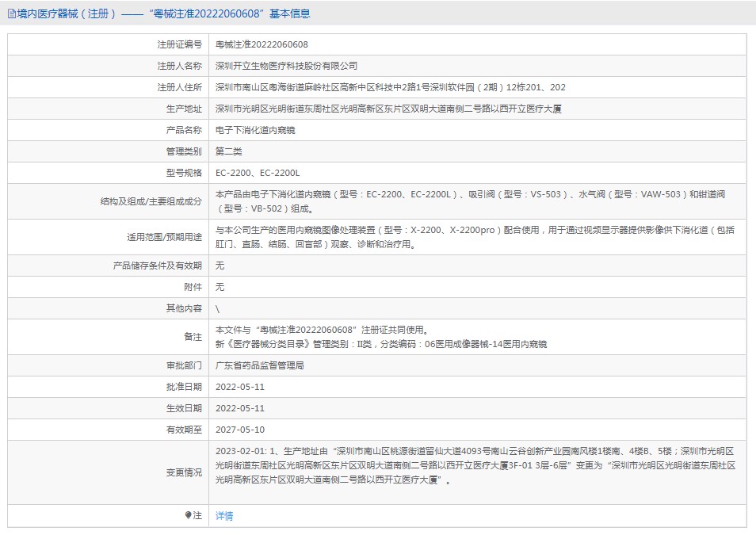Click the expiry date 2027-05-10
This screenshot has height=535, width=756.
240,430
